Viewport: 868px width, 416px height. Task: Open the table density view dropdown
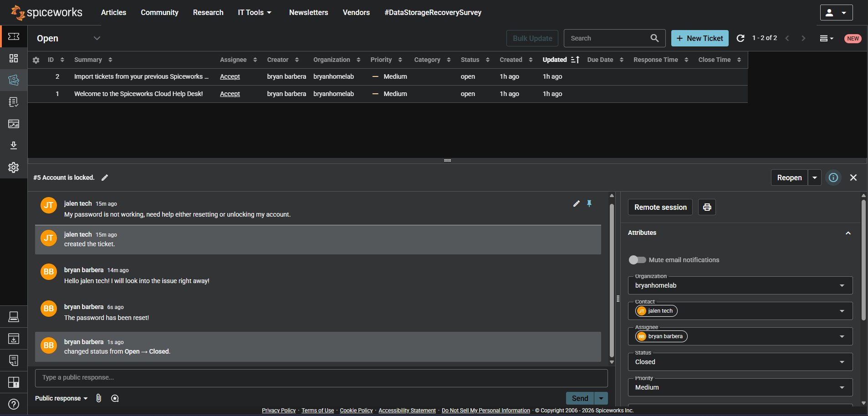[827, 39]
